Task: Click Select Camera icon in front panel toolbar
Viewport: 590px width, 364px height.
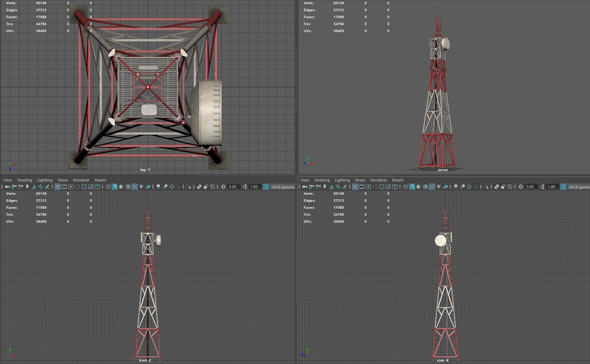Action: point(7,187)
